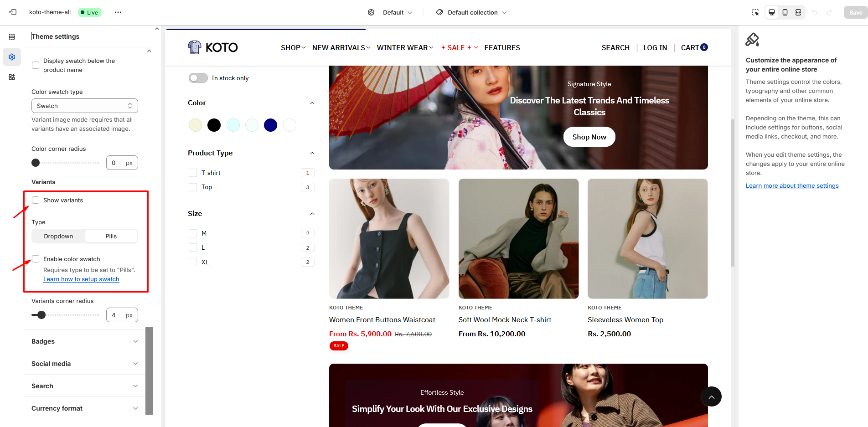The image size is (868, 427).
Task: Collapse the Size filter group
Action: click(x=312, y=214)
